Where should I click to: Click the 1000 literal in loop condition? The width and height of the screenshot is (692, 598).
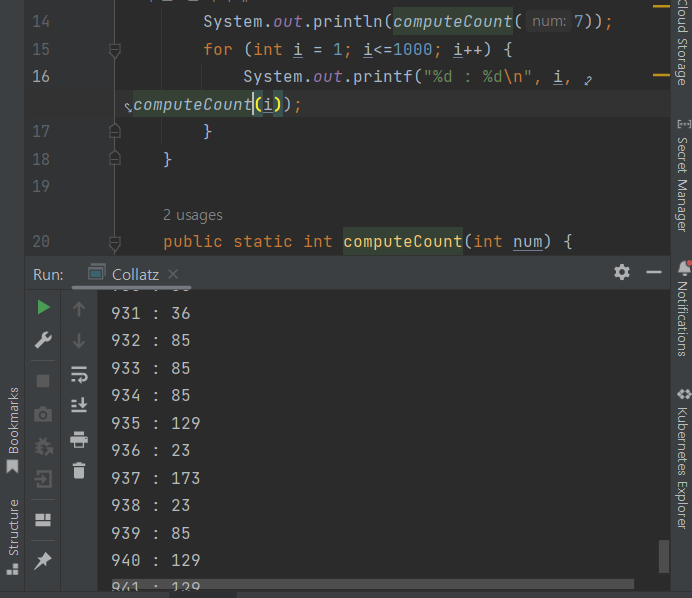tap(412, 49)
